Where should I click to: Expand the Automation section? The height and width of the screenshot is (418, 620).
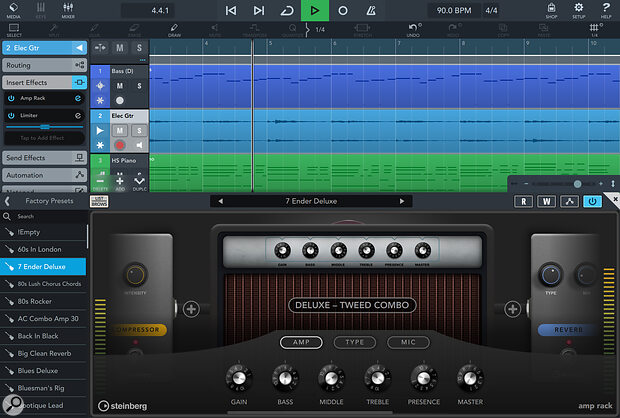pos(44,175)
